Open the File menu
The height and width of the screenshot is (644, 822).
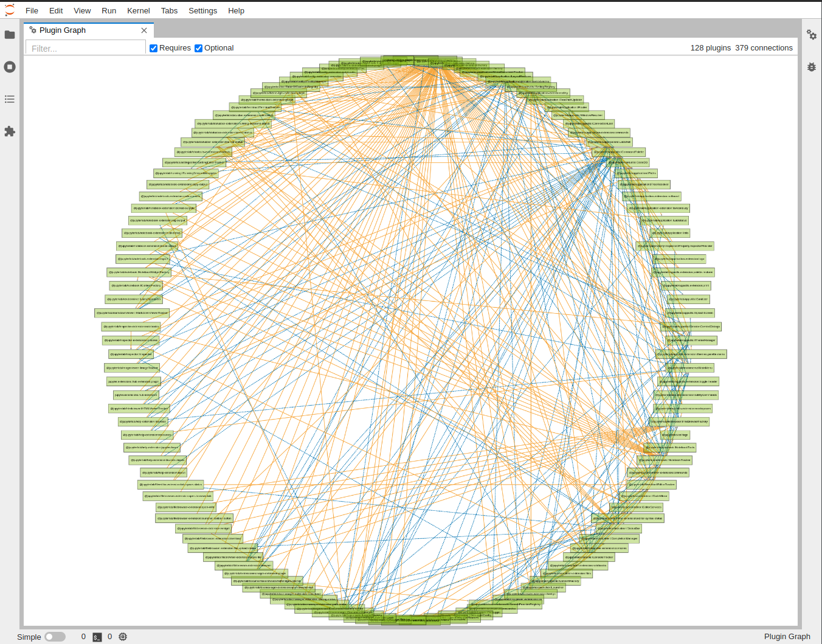click(x=31, y=10)
